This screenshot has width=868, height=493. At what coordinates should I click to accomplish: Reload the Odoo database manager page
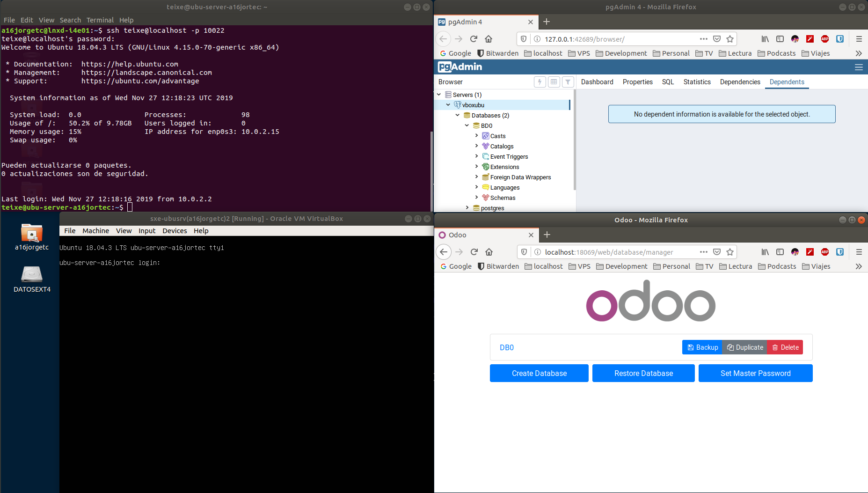pos(474,252)
